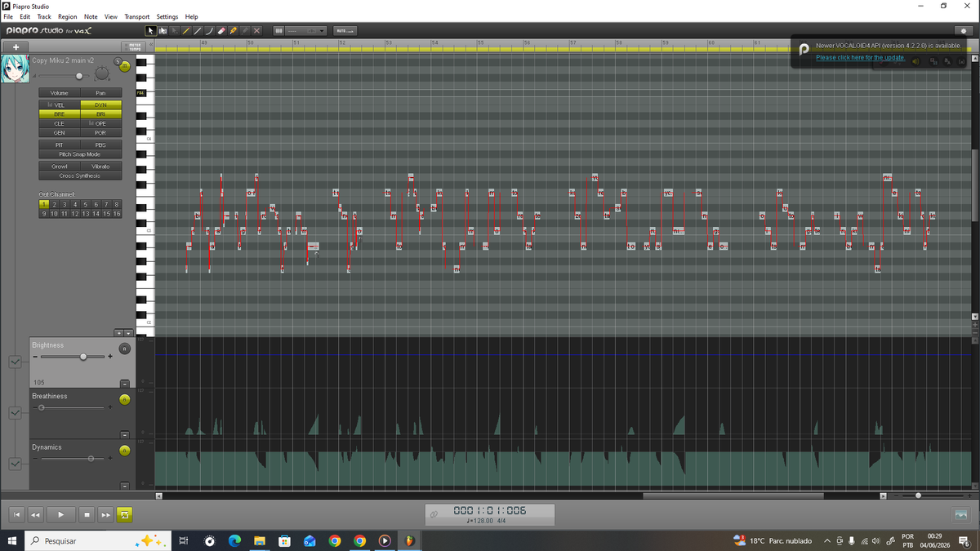Open the Transport menu
The width and height of the screenshot is (980, 551).
[x=137, y=16]
